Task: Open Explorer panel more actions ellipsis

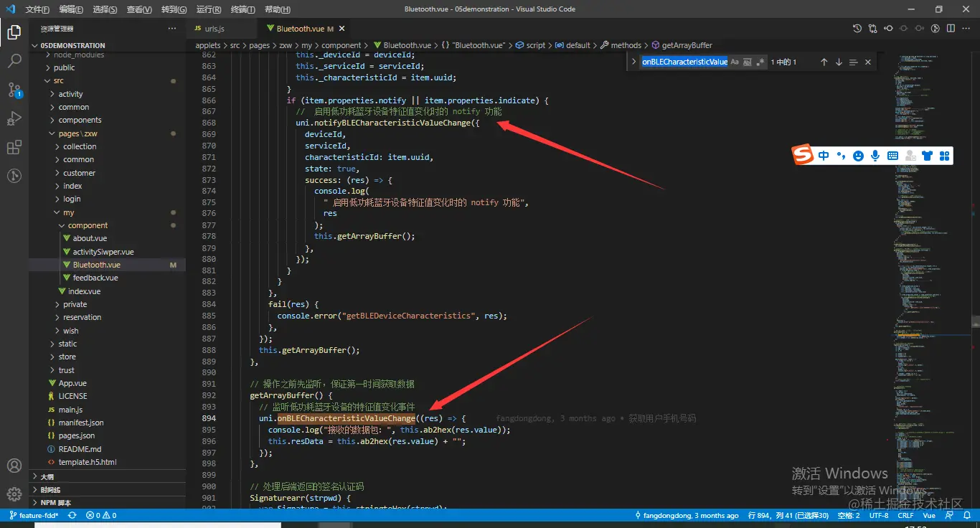Action: 171,29
